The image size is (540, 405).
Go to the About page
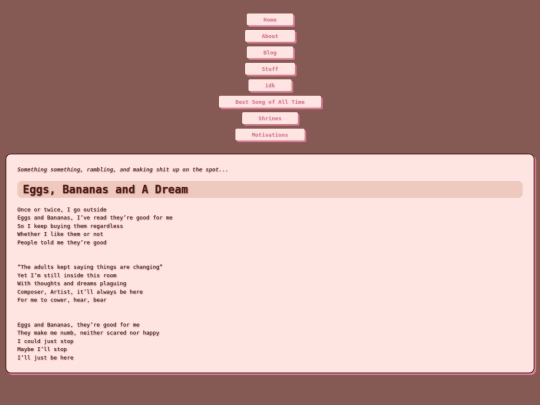(270, 36)
